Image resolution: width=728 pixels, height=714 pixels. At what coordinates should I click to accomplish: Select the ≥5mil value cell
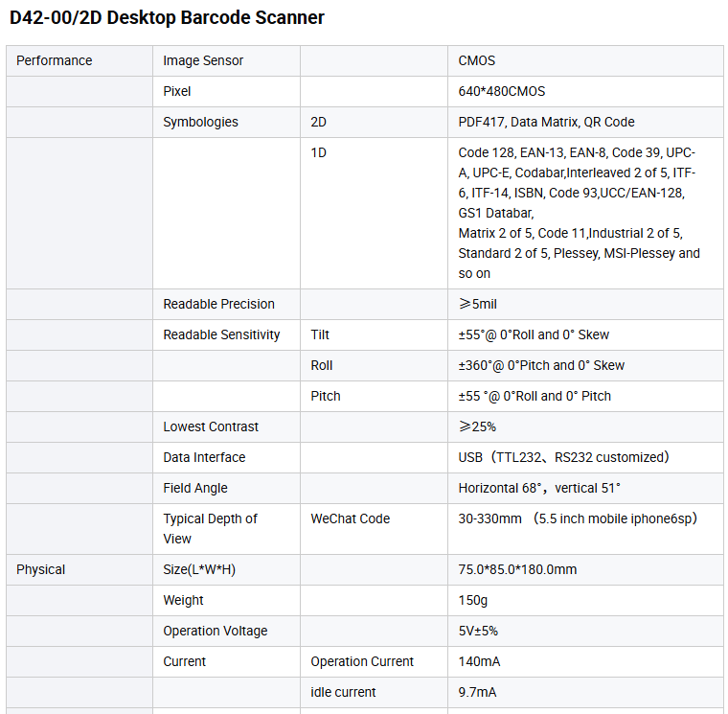click(477, 304)
